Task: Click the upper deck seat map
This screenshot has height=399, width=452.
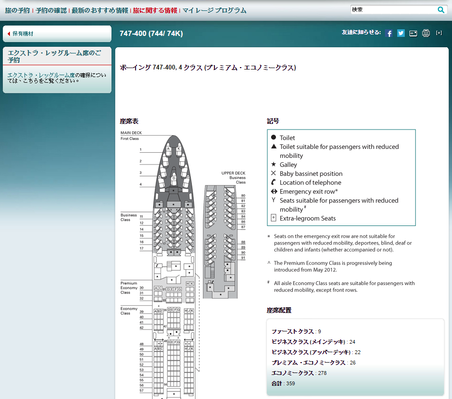Action: tap(220, 241)
